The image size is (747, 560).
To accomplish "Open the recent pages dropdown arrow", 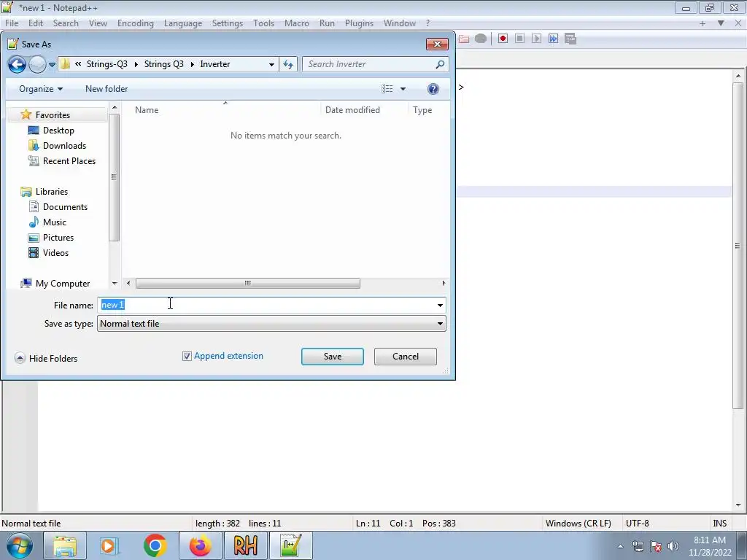I will (x=52, y=65).
